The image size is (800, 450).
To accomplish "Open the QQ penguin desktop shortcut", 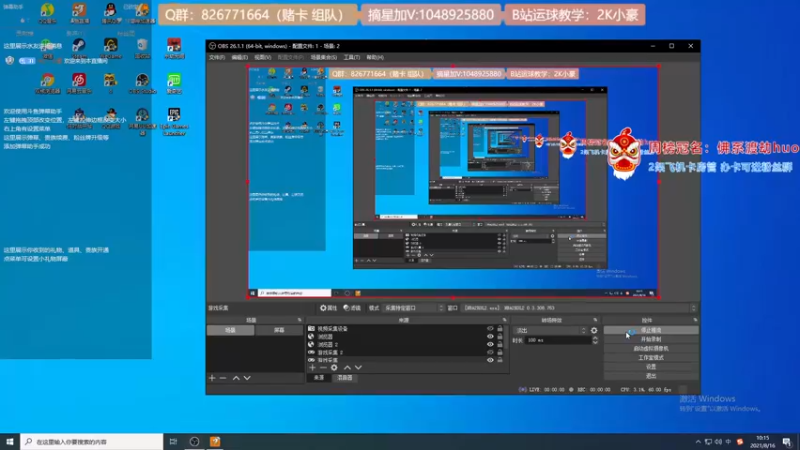I will pyautogui.click(x=110, y=13).
